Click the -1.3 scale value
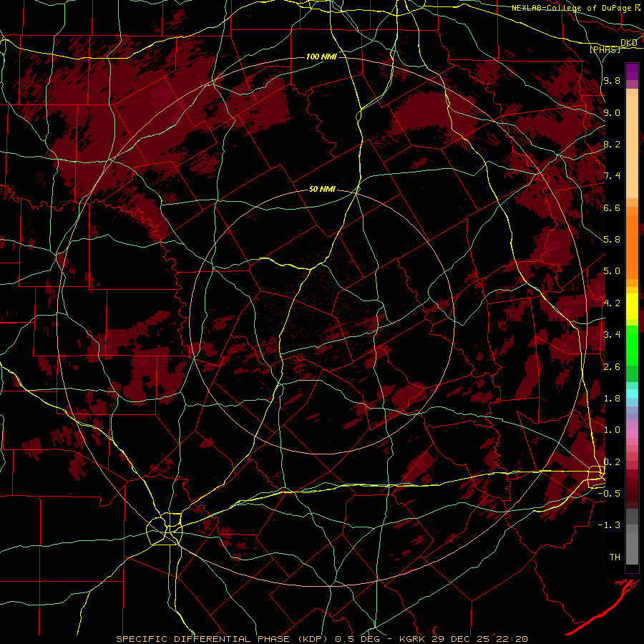Screen dimensions: 644x644 point(609,525)
